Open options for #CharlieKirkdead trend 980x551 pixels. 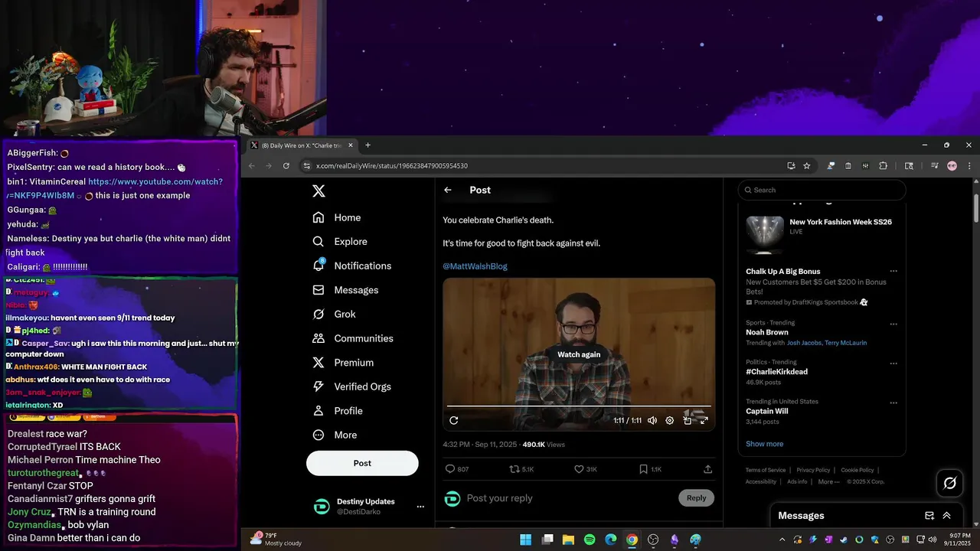893,363
